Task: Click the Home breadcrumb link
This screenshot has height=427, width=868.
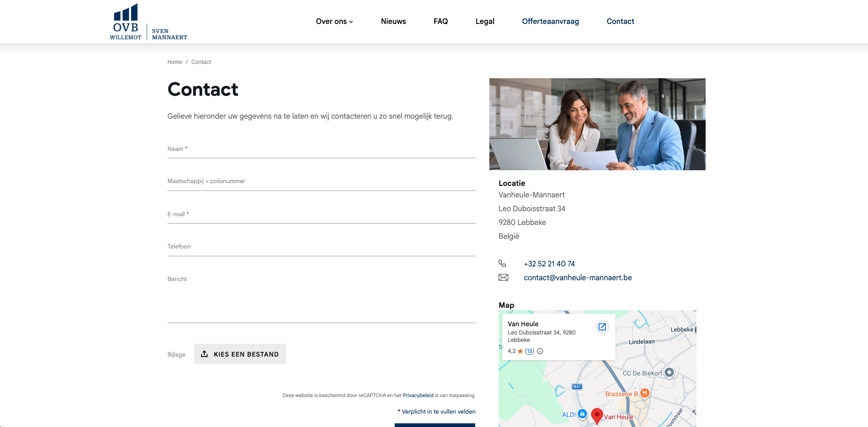Action: 175,62
